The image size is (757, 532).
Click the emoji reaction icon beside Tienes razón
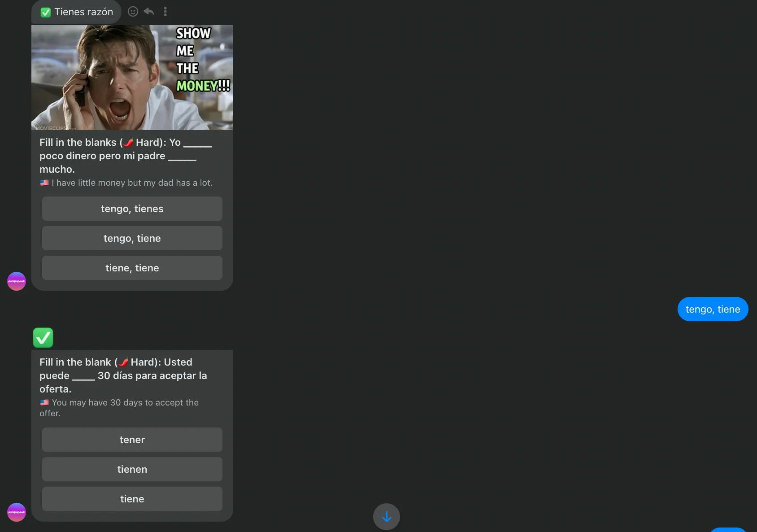tap(133, 12)
